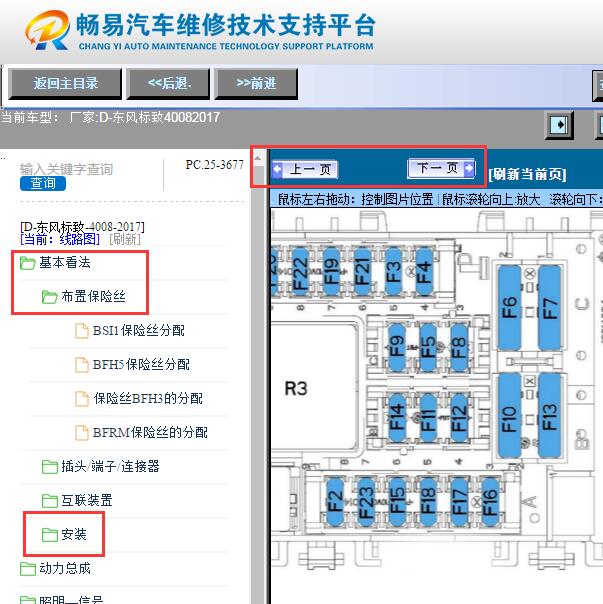
Task: Click the folder icon beside 插头/端子/连接器
Action: tap(50, 467)
